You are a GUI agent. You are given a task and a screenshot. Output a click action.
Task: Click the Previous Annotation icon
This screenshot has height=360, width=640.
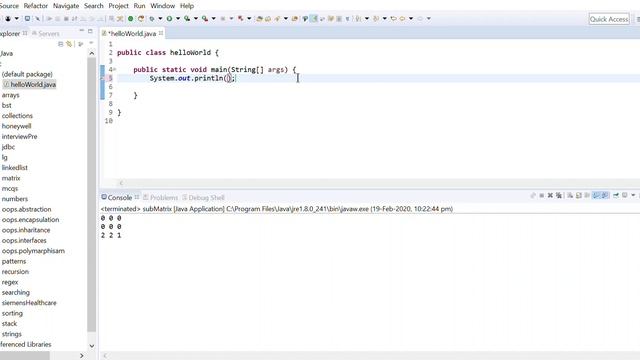pyautogui.click(x=376, y=18)
